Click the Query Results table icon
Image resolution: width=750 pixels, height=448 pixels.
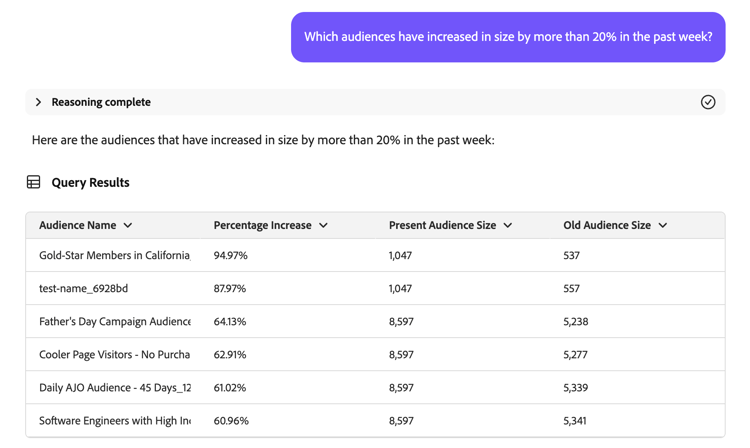click(34, 183)
